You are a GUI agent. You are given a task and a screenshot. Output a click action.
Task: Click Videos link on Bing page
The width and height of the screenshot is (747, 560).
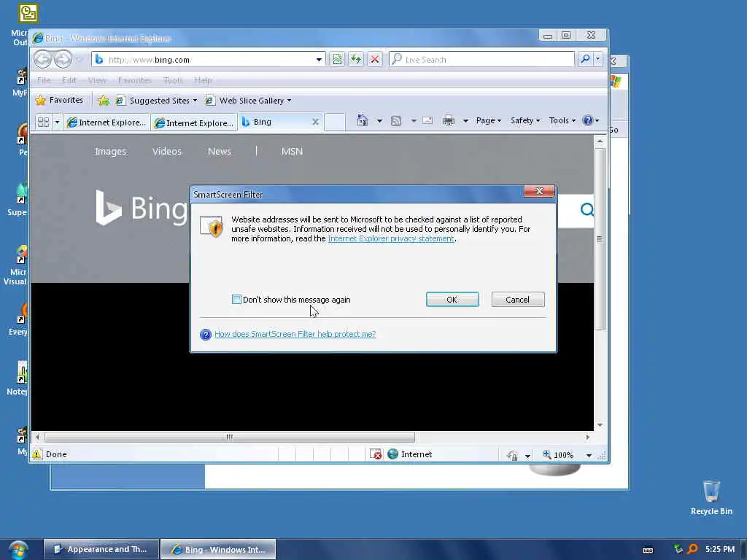click(167, 151)
